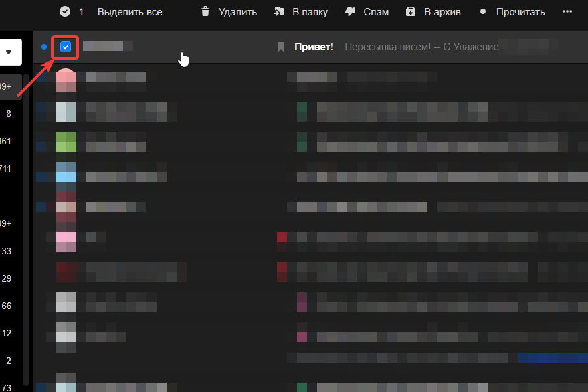Click the В папку folder-move icon
Image resolution: width=588 pixels, height=392 pixels.
click(279, 11)
